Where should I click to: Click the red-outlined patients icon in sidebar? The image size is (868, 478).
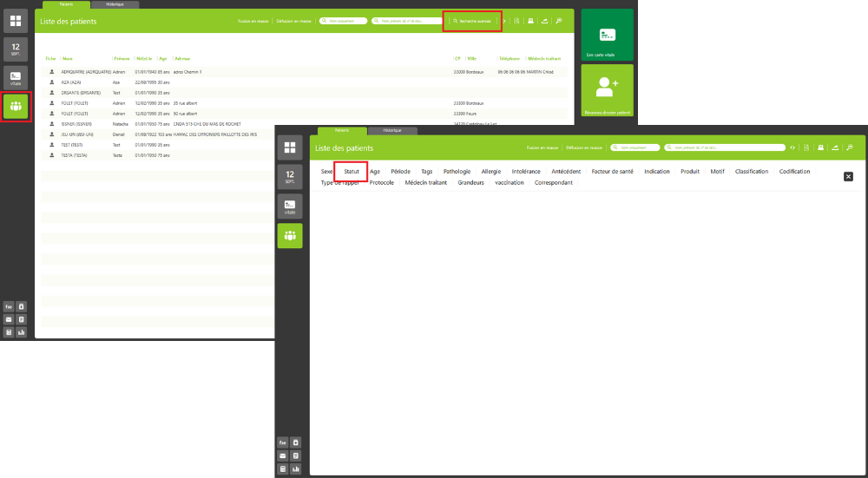(x=16, y=107)
